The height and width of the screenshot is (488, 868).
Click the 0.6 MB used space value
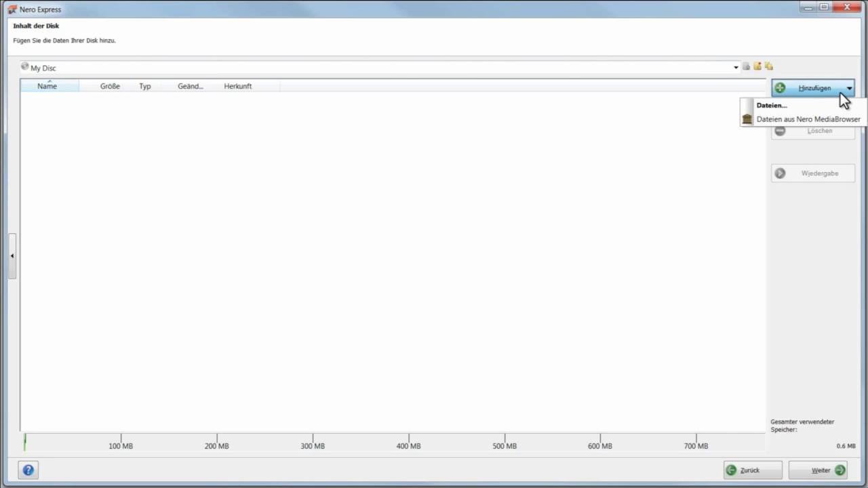coord(846,446)
